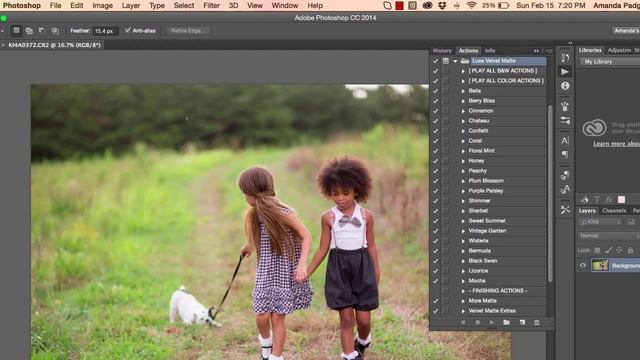Toggle checkmark for Luxe Velvet Matte set
Screen dimensions: 640x360
point(436,61)
